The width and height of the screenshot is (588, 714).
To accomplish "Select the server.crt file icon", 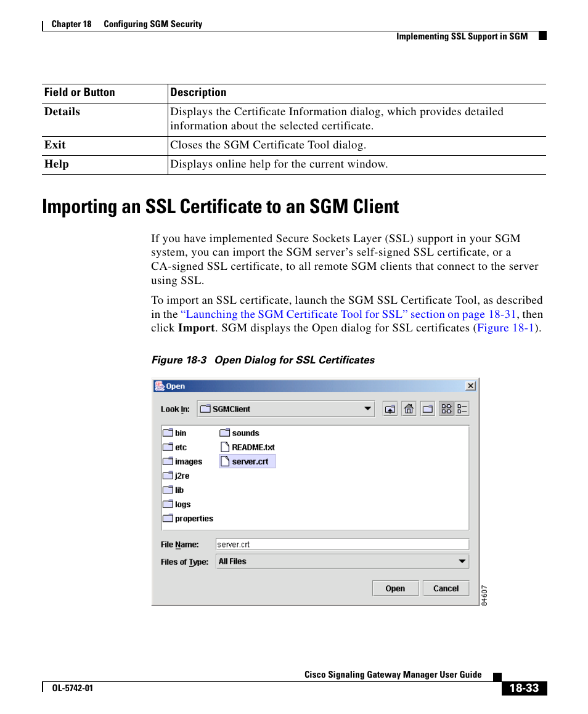I will tap(225, 461).
